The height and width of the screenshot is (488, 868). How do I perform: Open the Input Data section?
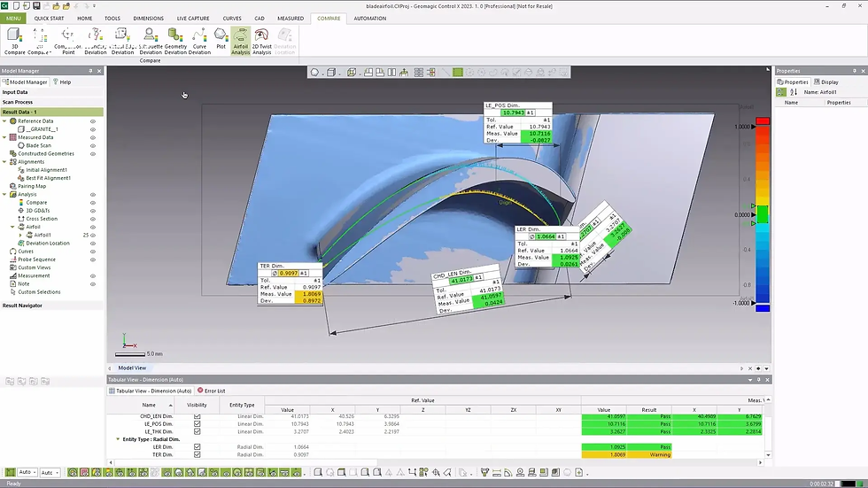tap(52, 92)
